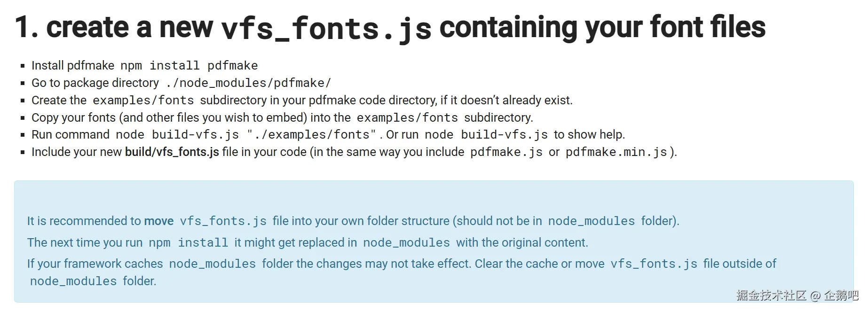The height and width of the screenshot is (311, 868).
Task: Click the './node_modules/pdfmake/' path text
Action: click(248, 83)
